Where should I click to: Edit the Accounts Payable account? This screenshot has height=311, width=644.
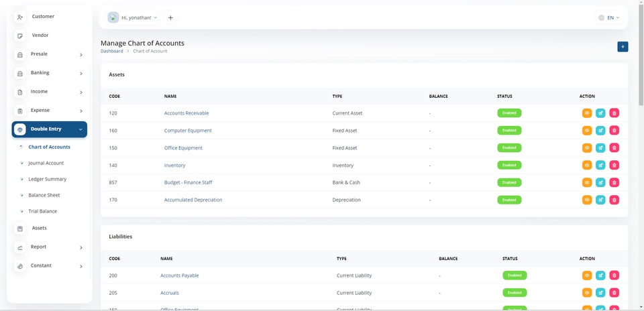(600, 275)
